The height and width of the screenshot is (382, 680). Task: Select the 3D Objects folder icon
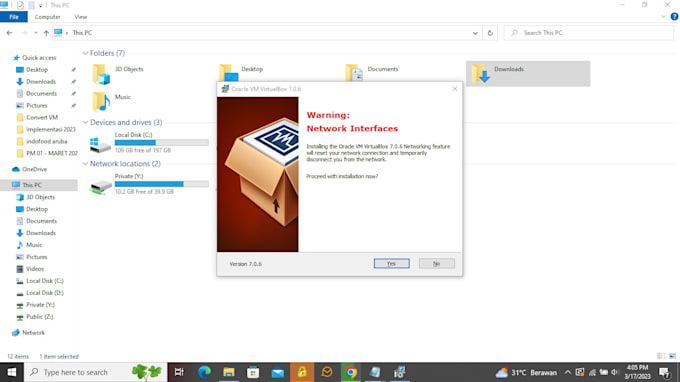[x=101, y=74]
